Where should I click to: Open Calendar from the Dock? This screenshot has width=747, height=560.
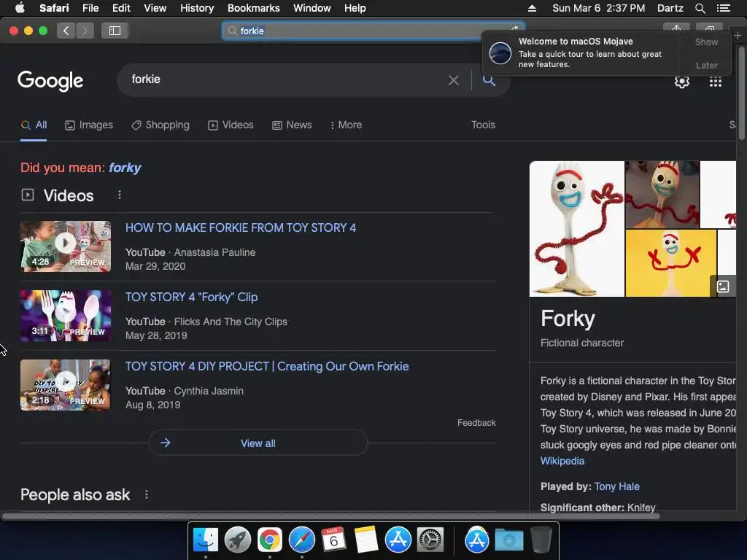pos(333,540)
